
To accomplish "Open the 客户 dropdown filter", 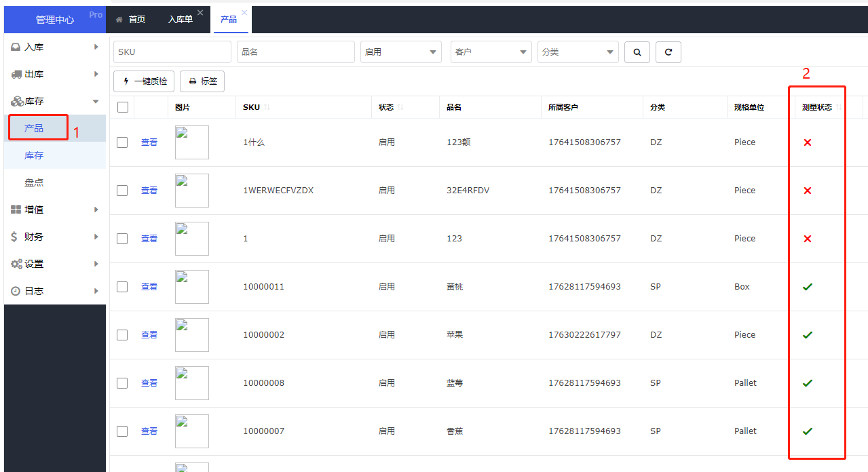I will (x=491, y=52).
